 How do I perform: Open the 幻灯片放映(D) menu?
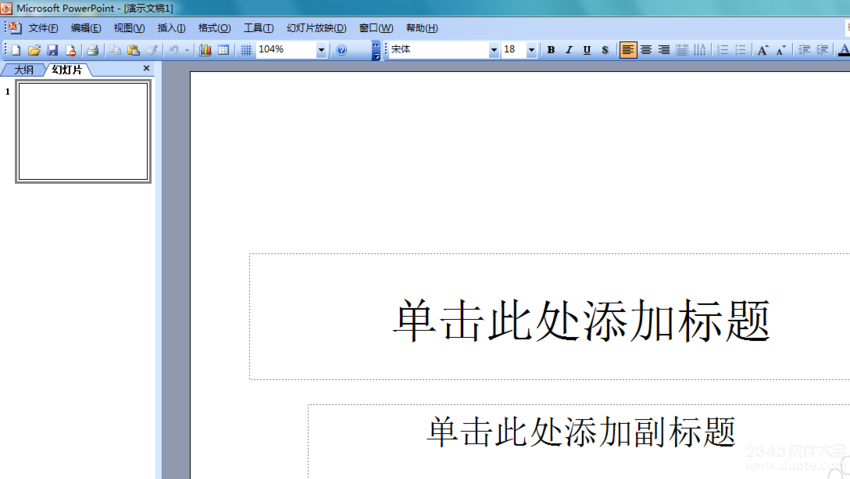coord(317,28)
